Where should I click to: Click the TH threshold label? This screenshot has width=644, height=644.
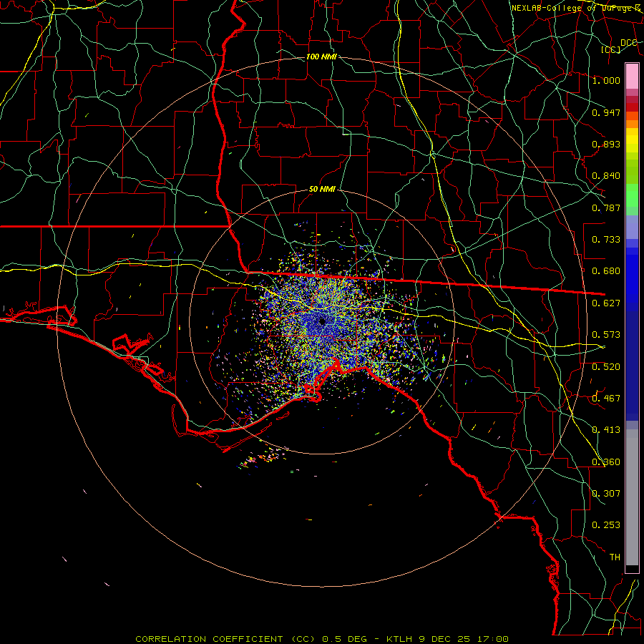615,557
